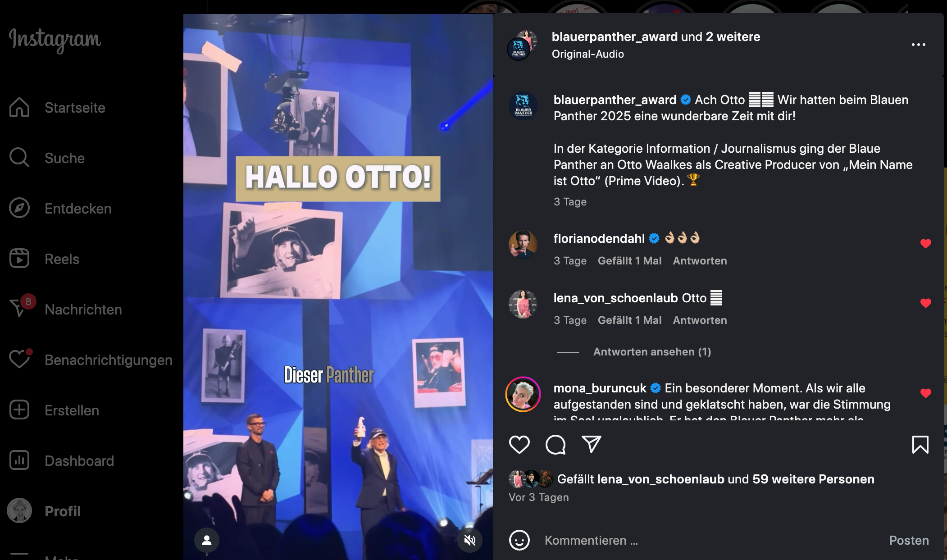Expand Antworten ansehen (1) replies
Image resolution: width=947 pixels, height=560 pixels.
point(652,352)
